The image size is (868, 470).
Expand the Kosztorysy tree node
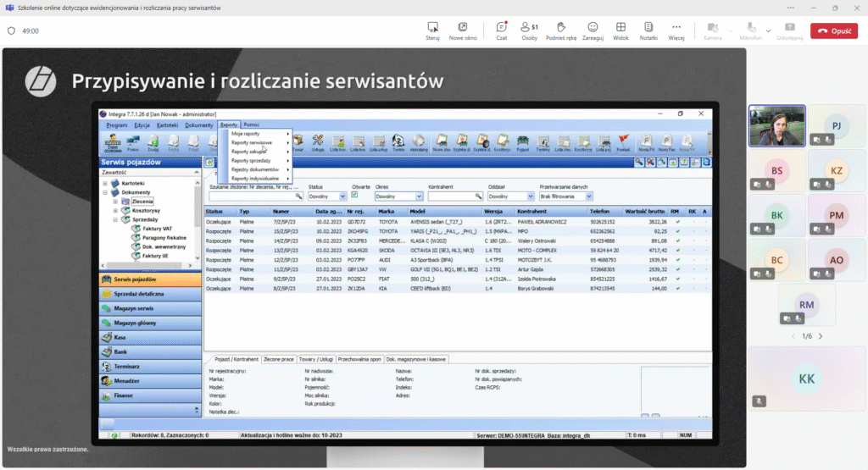(115, 211)
